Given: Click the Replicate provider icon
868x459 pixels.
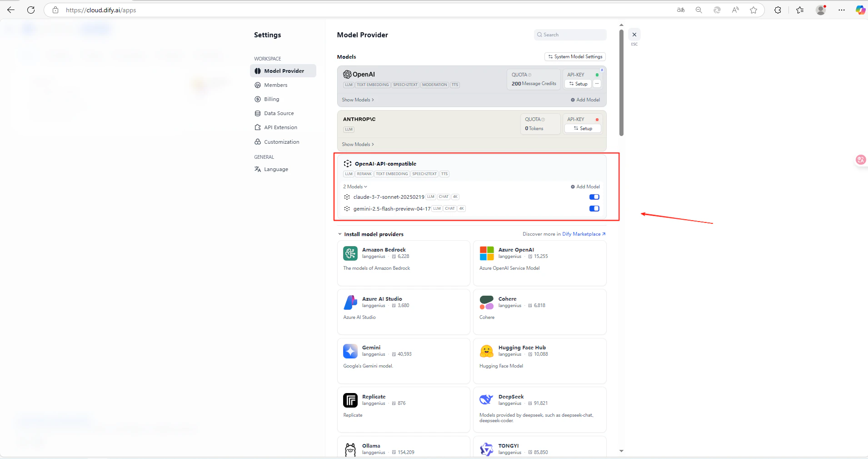Looking at the screenshot, I should [350, 400].
